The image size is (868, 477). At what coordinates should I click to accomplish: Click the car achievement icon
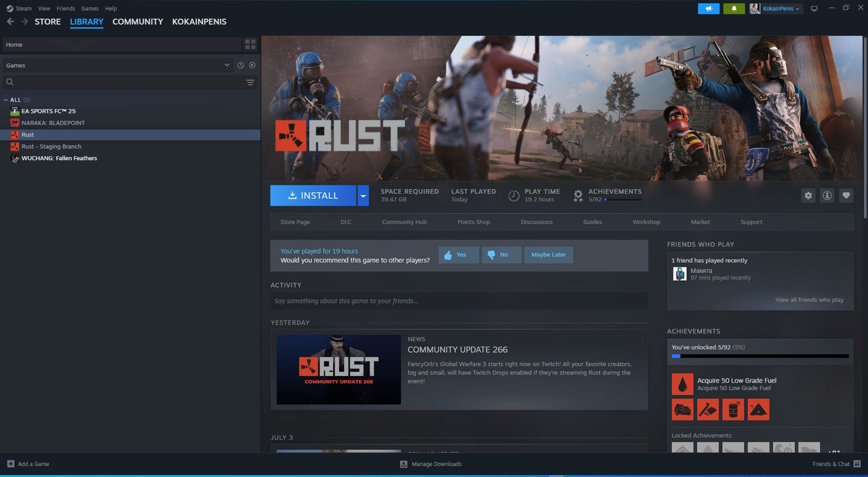coord(682,409)
